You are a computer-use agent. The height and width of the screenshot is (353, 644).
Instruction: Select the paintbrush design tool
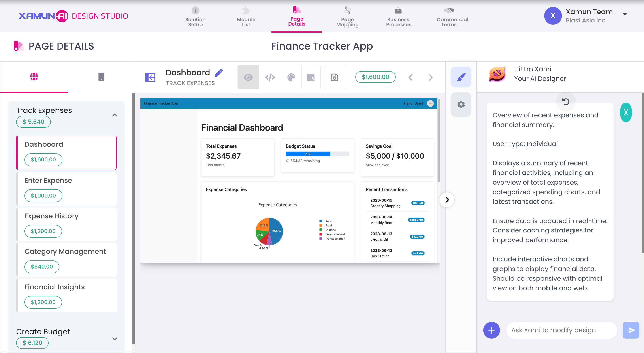(461, 77)
